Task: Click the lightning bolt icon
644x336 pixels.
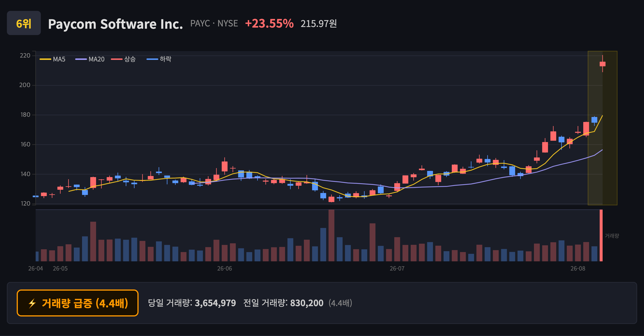Action: pos(32,303)
